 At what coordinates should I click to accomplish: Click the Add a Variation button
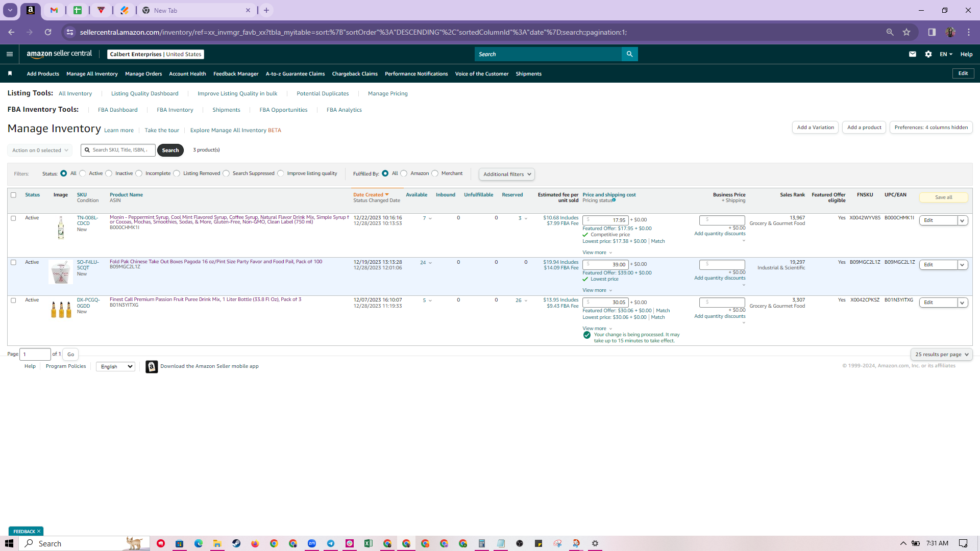tap(815, 128)
